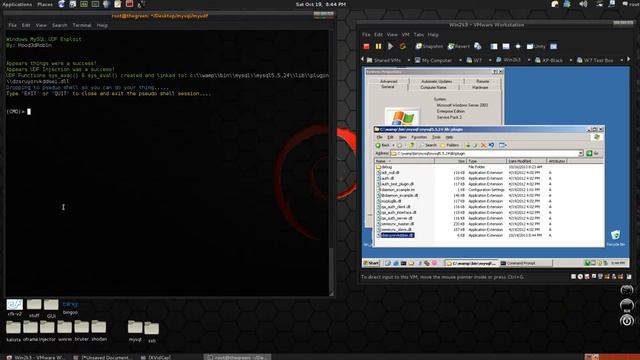Click the Windows Start button in VM

coord(371,263)
